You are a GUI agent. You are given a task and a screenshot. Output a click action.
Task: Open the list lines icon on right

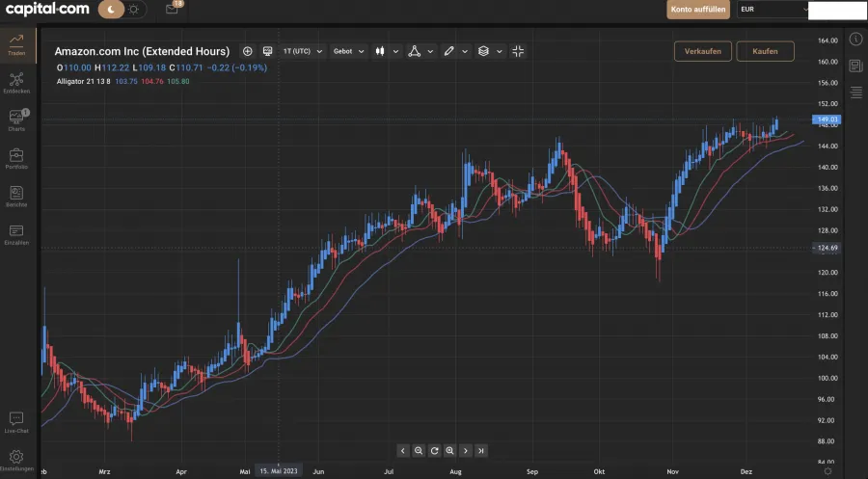(x=855, y=93)
